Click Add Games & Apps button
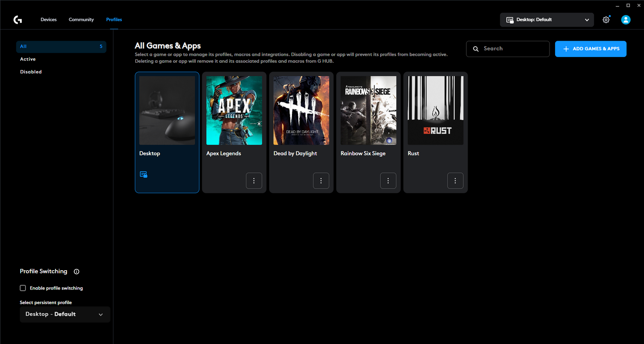Screen dimensions: 644x344 [x=591, y=49]
